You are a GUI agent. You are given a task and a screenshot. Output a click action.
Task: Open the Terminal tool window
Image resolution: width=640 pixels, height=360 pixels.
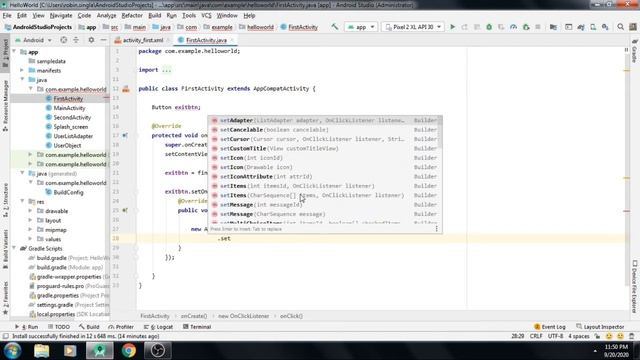pyautogui.click(x=197, y=327)
